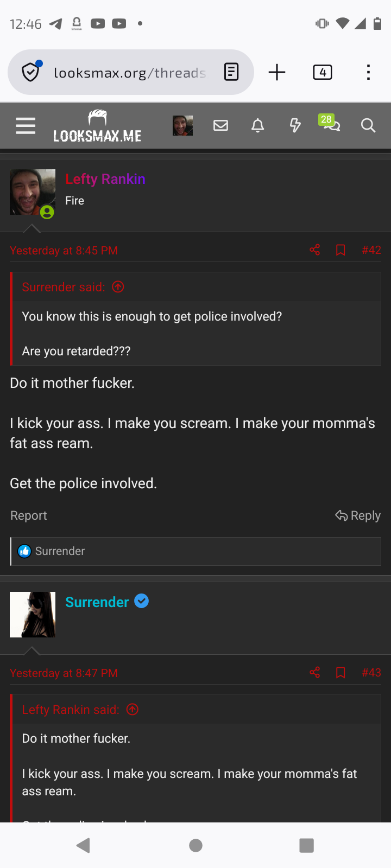Open Surrender's profile thumbnail

pos(32,614)
